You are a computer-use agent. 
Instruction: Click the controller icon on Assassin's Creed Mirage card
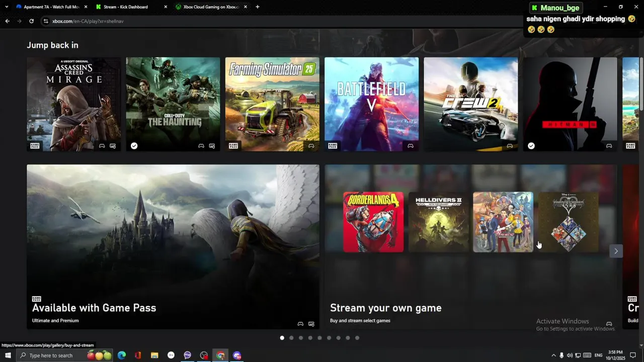coord(102,146)
